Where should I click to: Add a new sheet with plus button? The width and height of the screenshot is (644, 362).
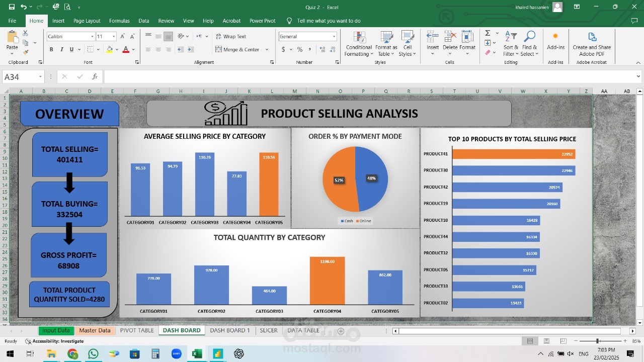point(341,331)
